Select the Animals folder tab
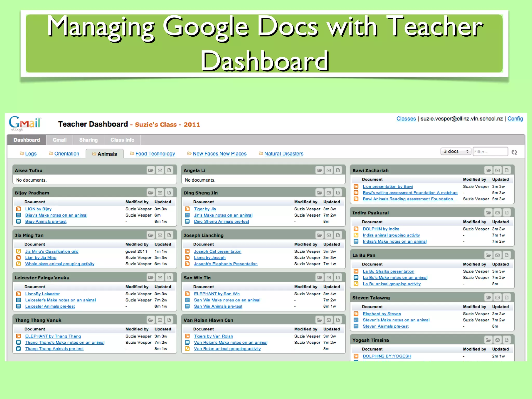532x399 pixels. (x=105, y=154)
